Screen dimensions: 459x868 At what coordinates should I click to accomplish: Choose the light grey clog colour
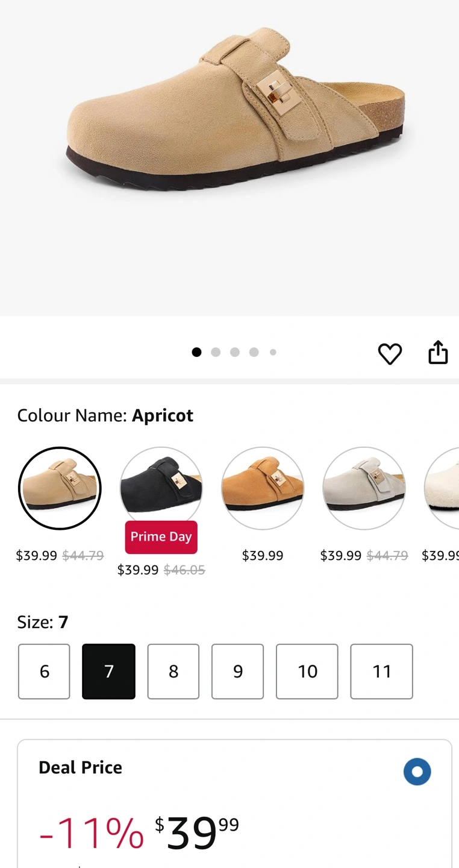pyautogui.click(x=364, y=488)
